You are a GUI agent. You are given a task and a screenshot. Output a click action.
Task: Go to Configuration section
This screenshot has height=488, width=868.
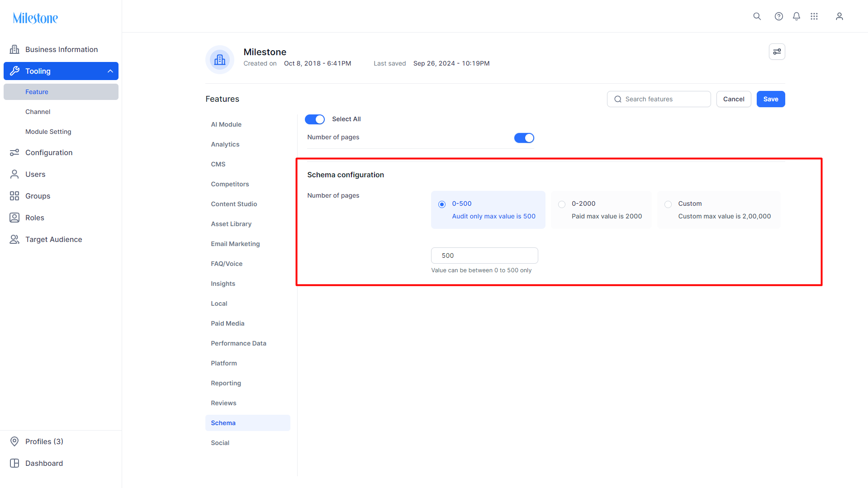[x=61, y=152]
